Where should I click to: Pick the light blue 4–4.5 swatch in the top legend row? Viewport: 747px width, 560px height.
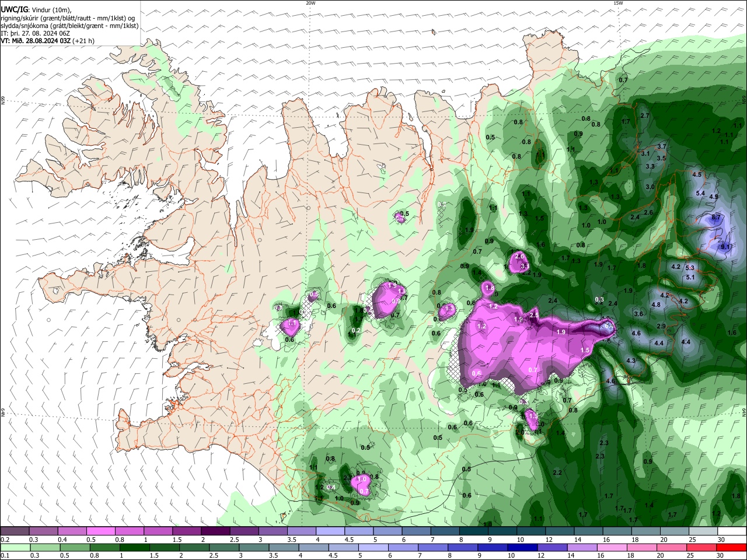(x=330, y=531)
